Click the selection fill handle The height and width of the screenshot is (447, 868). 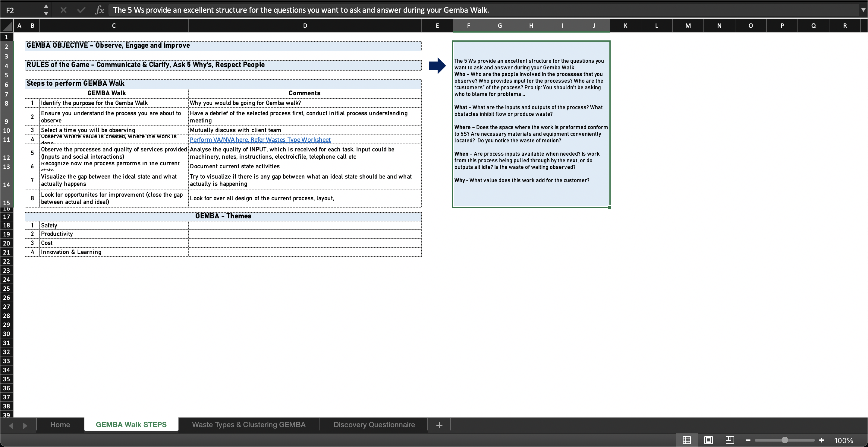[609, 207]
